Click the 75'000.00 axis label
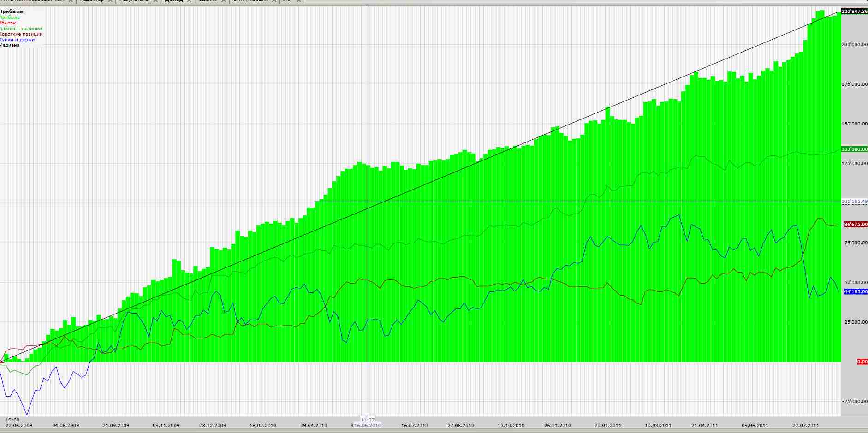Viewport: 868px width, 433px height. 856,243
